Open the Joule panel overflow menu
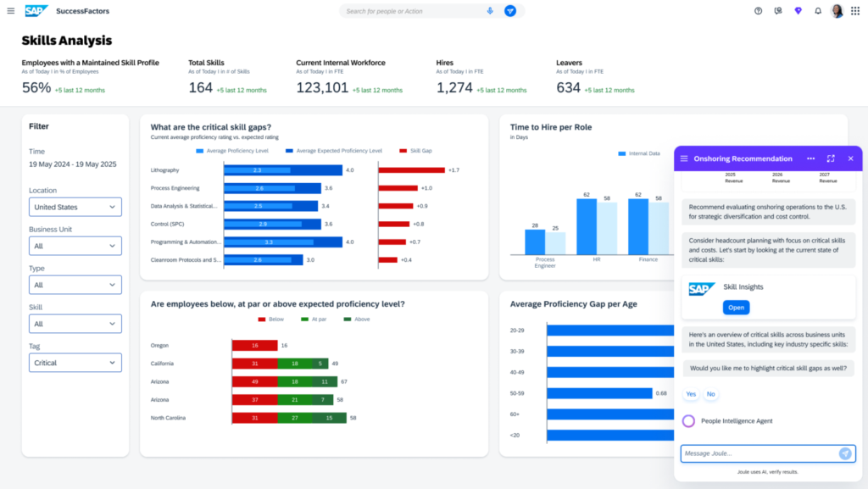 coord(811,158)
